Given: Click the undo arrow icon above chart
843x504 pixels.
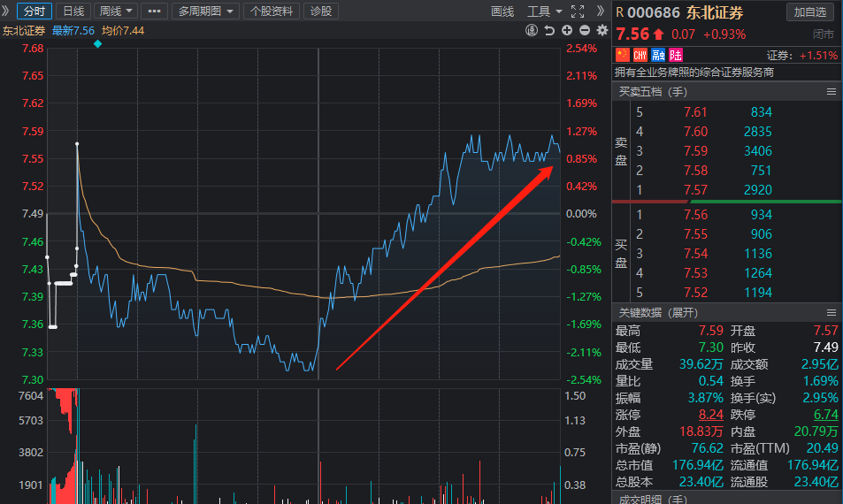Looking at the screenshot, I should tap(549, 30).
